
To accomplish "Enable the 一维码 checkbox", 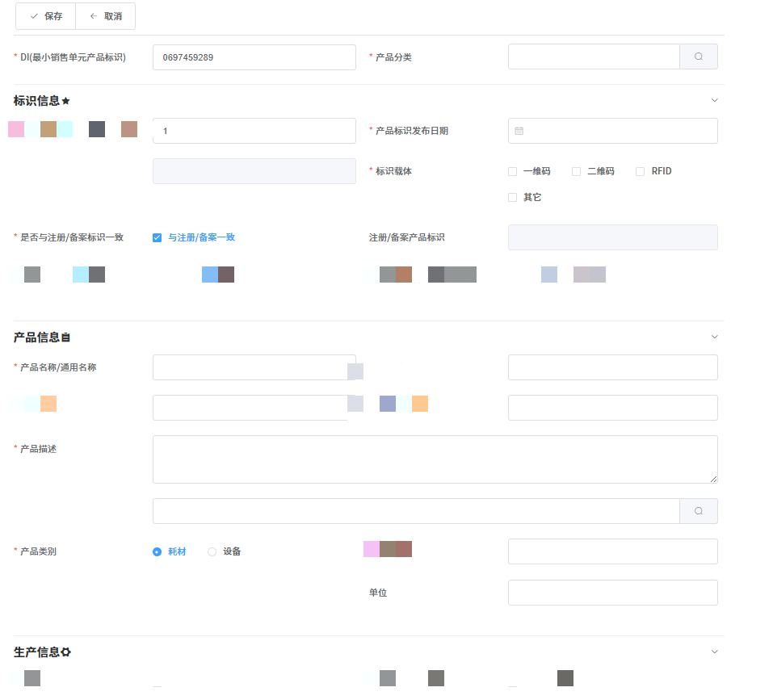I will point(513,171).
